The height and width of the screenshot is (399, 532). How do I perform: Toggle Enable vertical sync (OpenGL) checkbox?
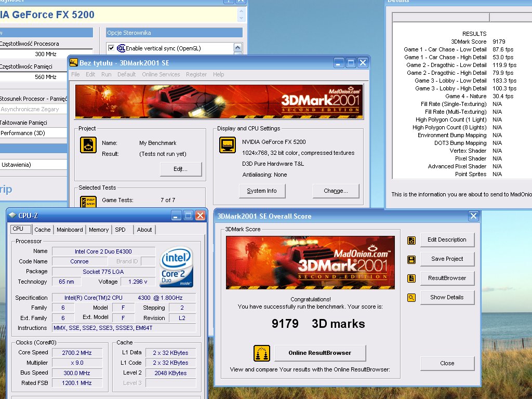(x=111, y=48)
